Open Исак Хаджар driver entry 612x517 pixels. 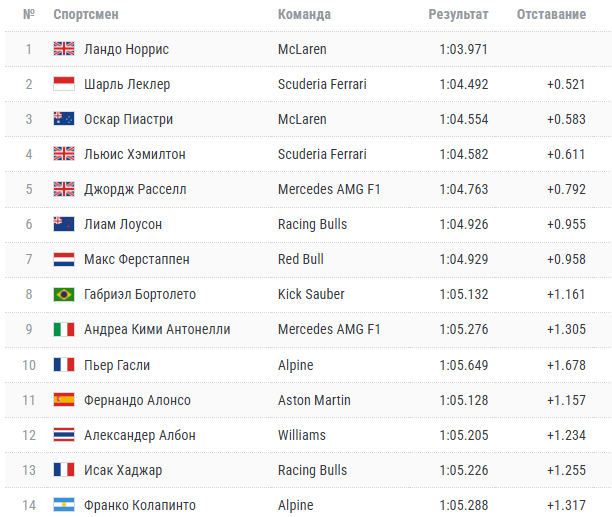point(123,470)
